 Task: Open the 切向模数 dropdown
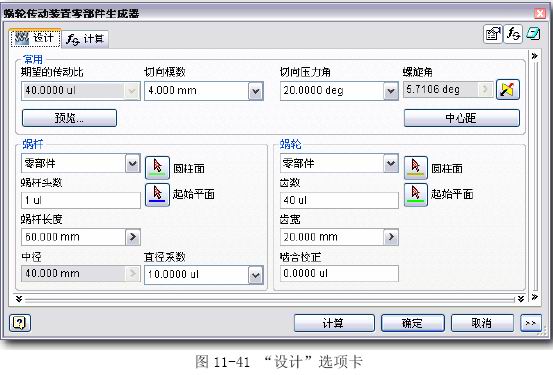click(256, 91)
